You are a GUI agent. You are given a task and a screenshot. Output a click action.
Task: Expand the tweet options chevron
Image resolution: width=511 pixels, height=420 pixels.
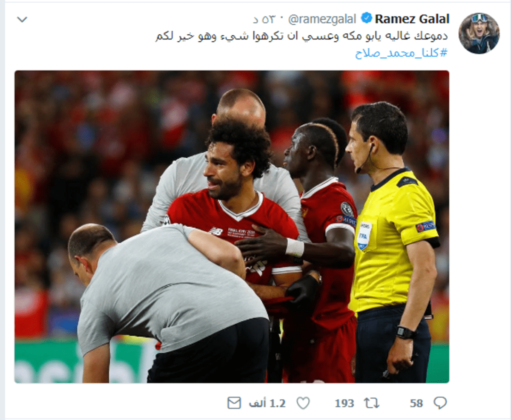22,19
